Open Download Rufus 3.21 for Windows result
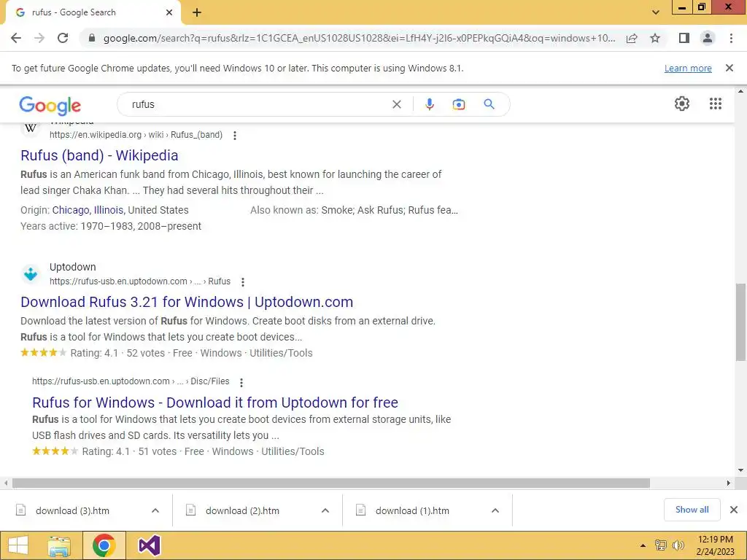 coord(187,302)
